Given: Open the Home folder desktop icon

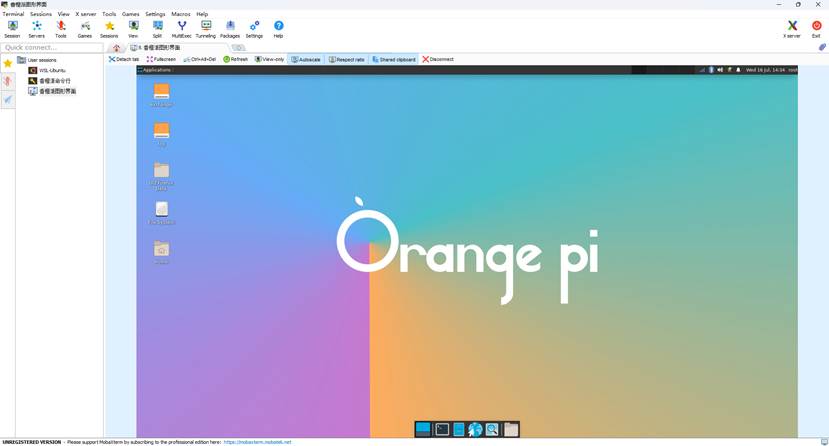Looking at the screenshot, I should point(162,252).
